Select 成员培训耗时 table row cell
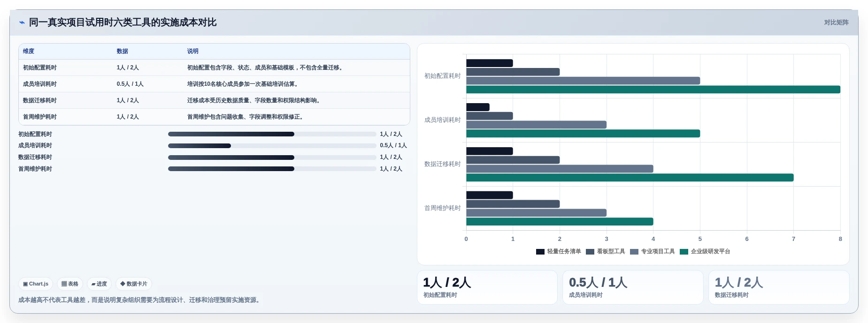 coord(40,84)
